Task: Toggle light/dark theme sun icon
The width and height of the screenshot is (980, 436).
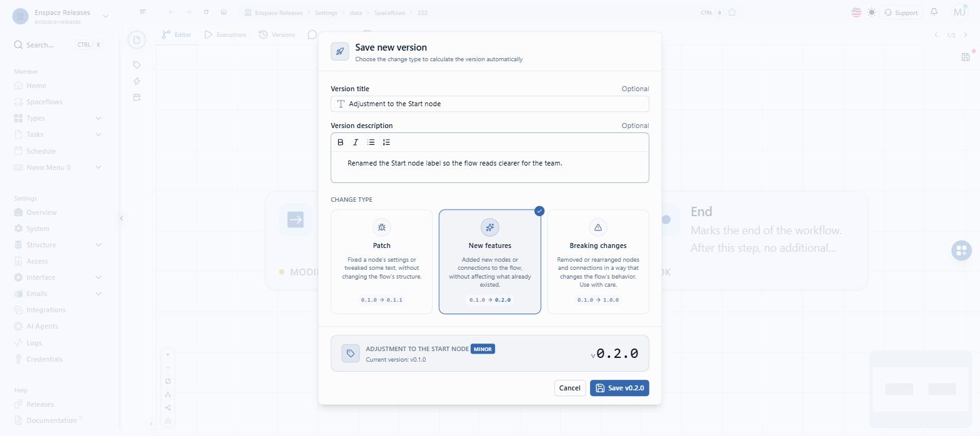Action: 872,12
